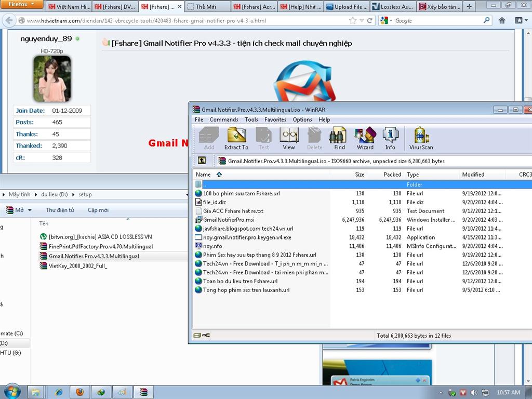The height and width of the screenshot is (399, 532).
Task: Start the WinRAR Wizard
Action: coord(365,138)
